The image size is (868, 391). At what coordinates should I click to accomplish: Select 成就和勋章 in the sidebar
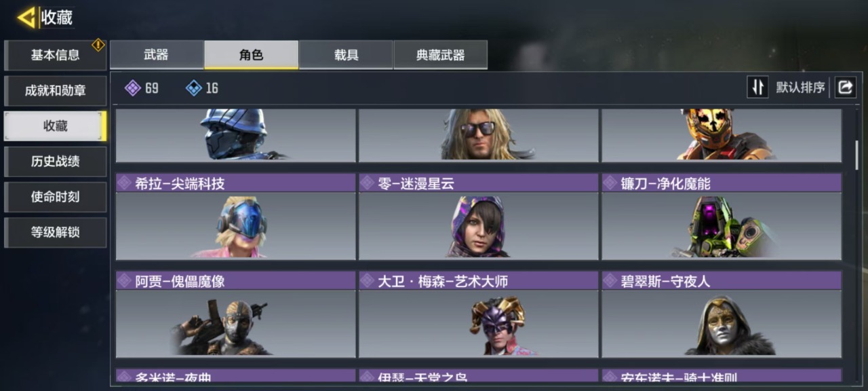[x=56, y=90]
